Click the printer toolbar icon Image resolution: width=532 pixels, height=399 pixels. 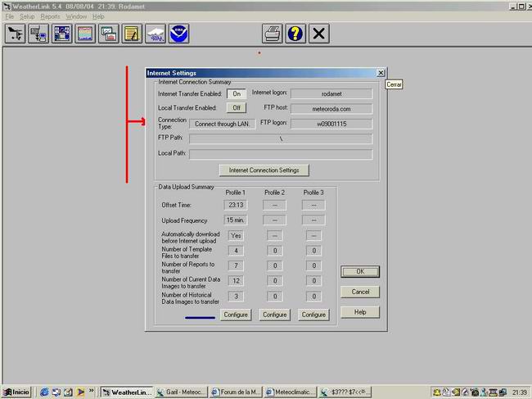point(272,34)
